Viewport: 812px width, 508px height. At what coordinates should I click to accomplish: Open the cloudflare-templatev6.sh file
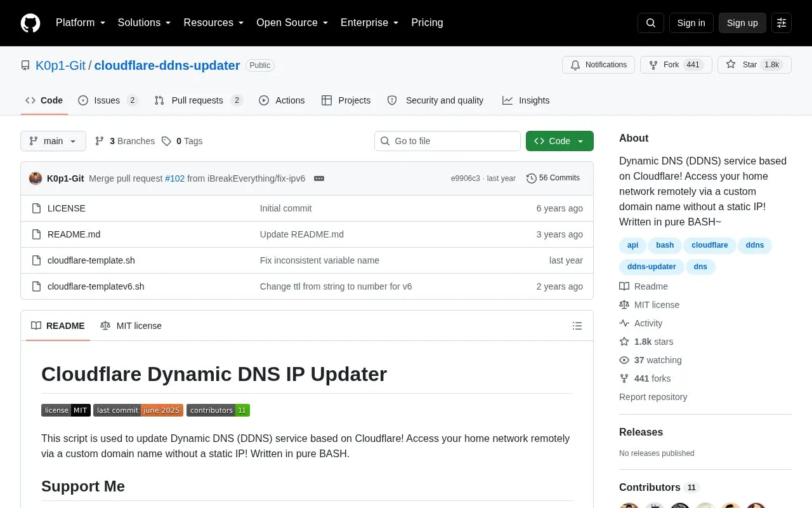(x=96, y=286)
